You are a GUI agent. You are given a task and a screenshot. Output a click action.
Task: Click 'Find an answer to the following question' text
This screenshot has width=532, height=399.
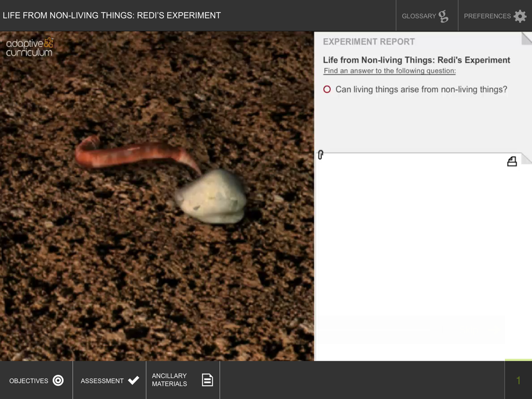[389, 71]
